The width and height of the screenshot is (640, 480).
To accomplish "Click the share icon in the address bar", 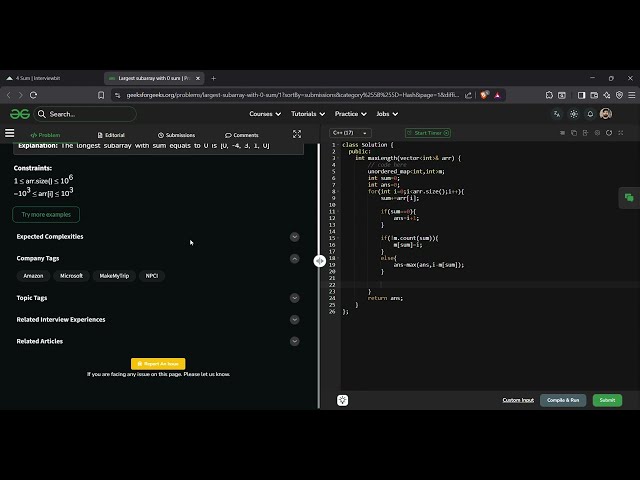I will click(468, 95).
